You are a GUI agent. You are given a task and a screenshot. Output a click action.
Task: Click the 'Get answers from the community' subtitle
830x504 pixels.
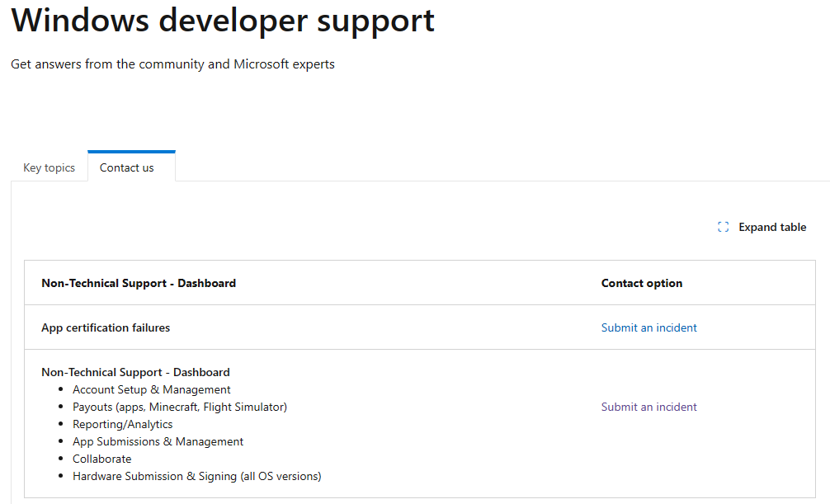coord(172,64)
